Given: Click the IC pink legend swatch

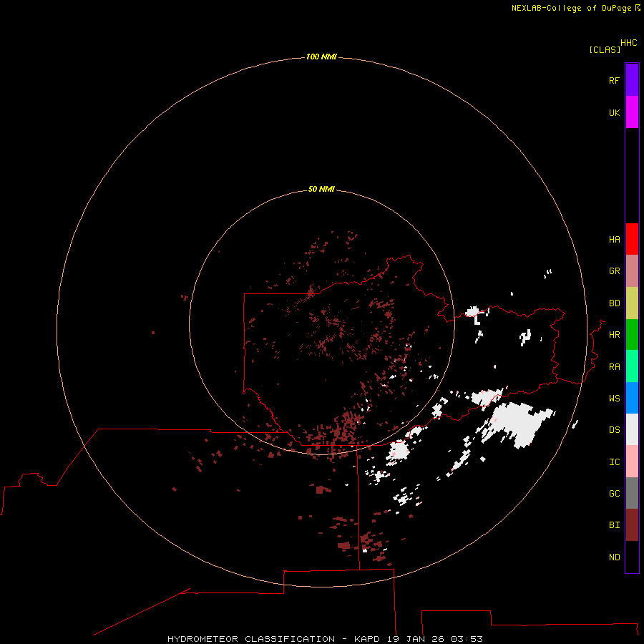Looking at the screenshot, I should [632, 462].
